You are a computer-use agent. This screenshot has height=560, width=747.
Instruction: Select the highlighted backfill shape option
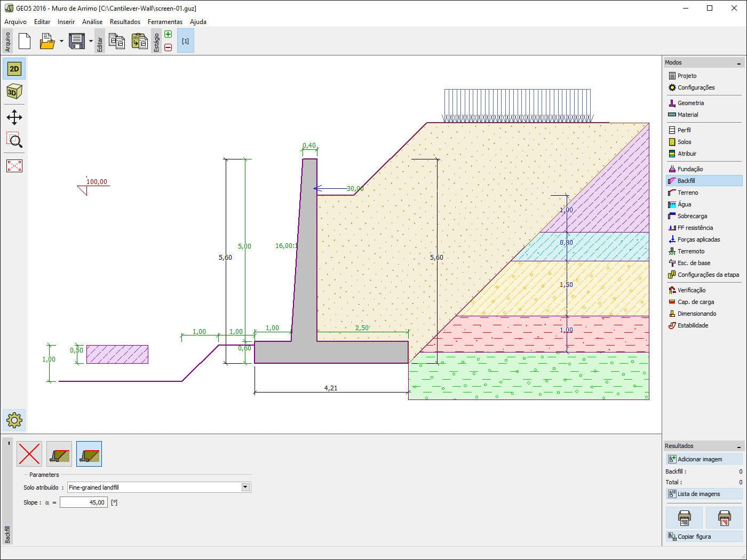click(x=89, y=453)
